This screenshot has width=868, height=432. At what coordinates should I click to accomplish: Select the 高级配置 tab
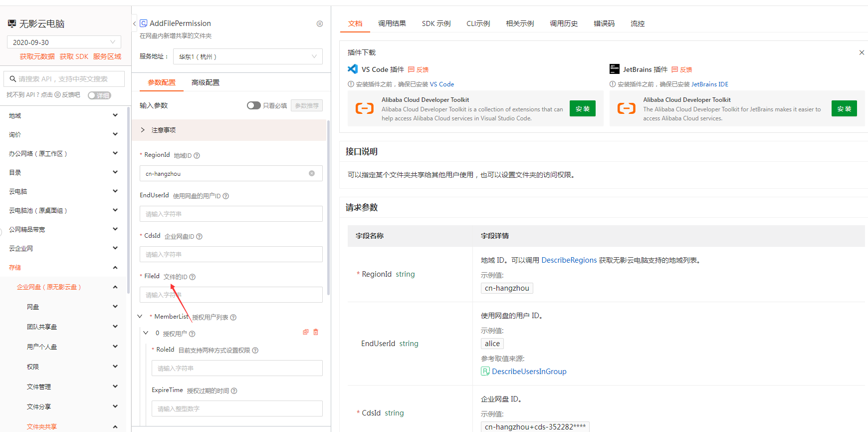tap(206, 82)
